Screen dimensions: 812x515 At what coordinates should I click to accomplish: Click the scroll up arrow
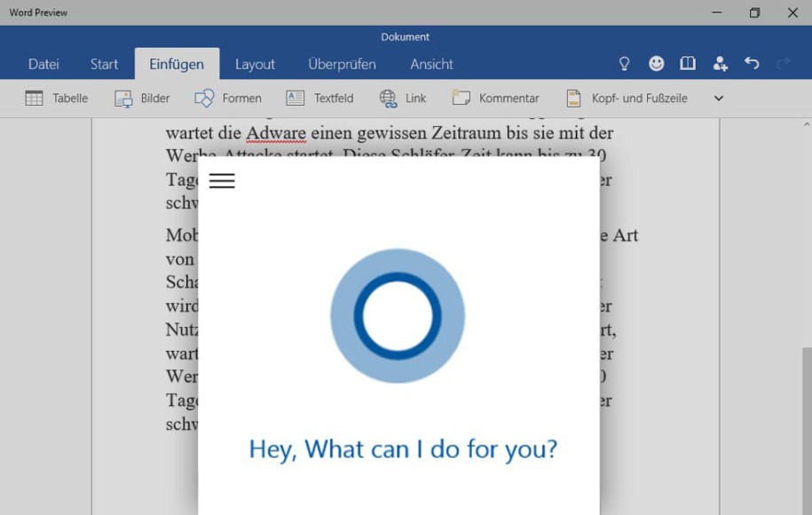point(807,124)
